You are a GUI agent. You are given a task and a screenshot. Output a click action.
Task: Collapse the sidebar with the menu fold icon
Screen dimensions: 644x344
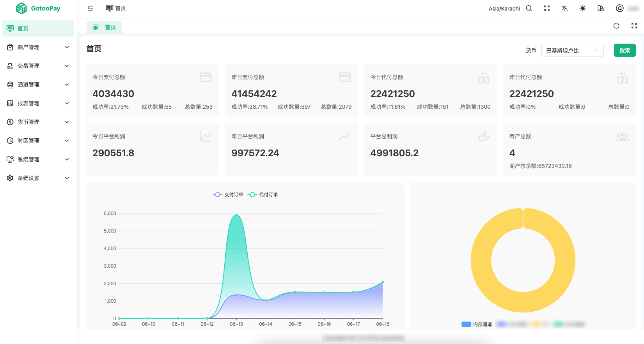pyautogui.click(x=90, y=8)
